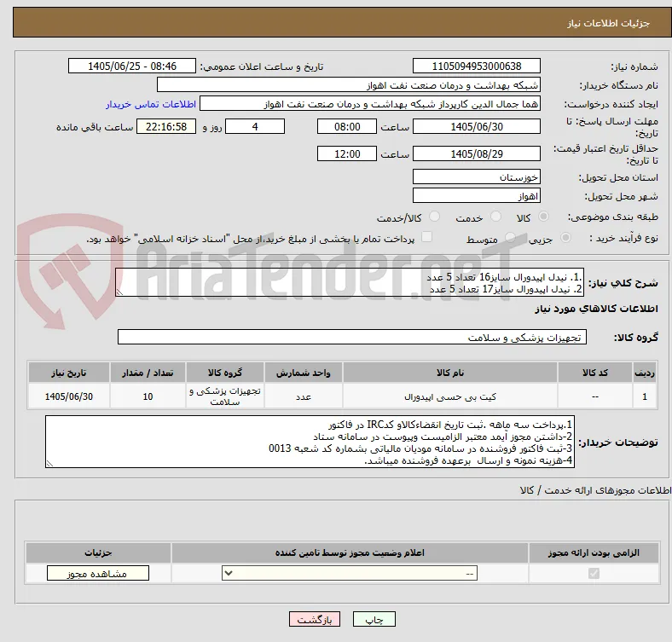Click the بازگشت back button
This screenshot has height=642, width=672.
click(315, 619)
